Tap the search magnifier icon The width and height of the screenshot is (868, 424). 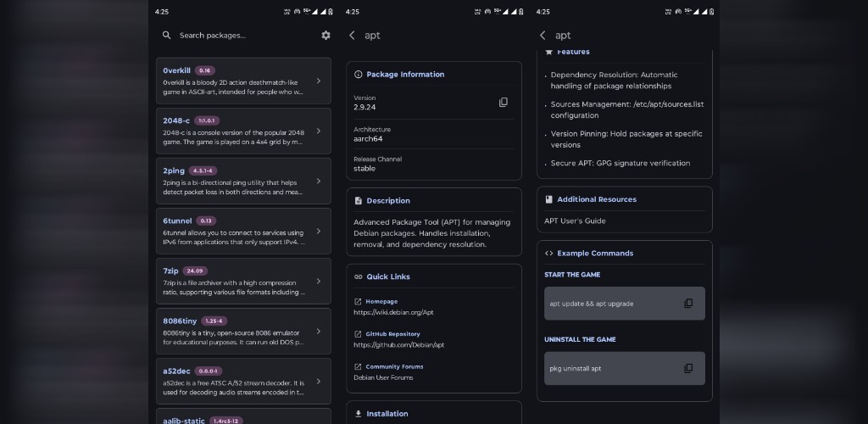click(167, 35)
